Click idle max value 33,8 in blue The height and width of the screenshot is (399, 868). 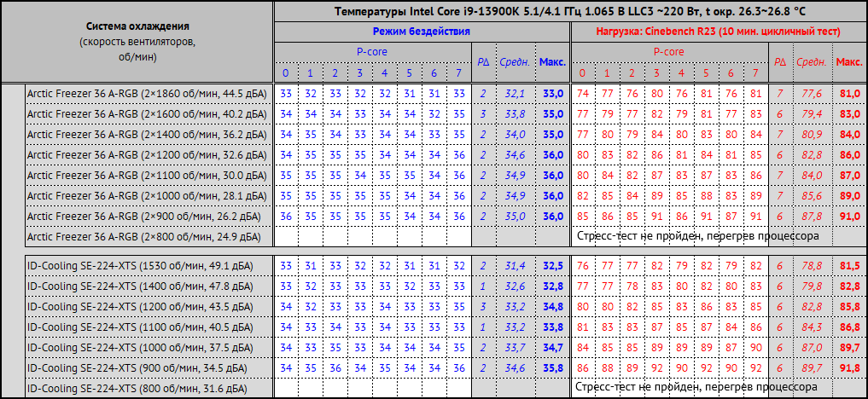[552, 327]
